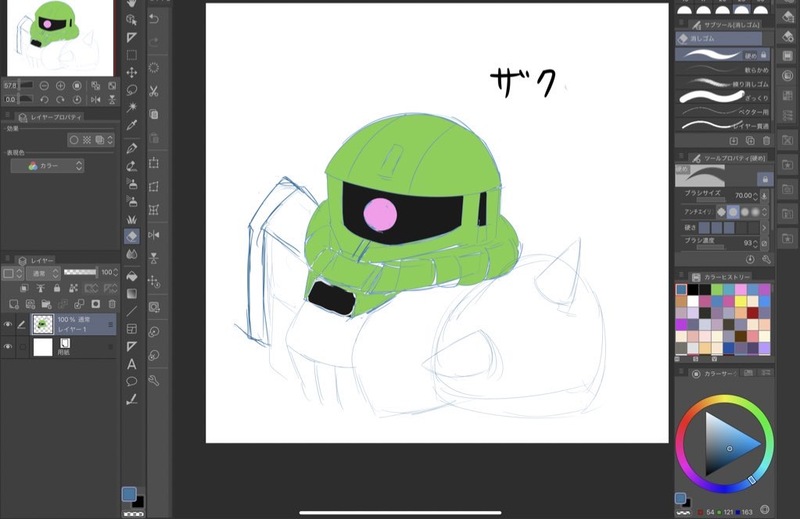This screenshot has width=800, height=519.
Task: Click the wrench settings icon in command bar
Action: point(154,380)
